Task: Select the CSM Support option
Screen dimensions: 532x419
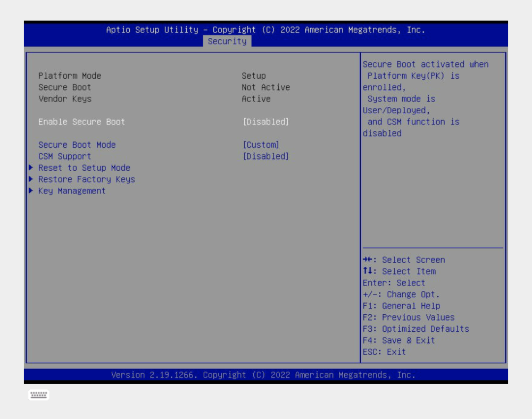Action: coord(64,156)
